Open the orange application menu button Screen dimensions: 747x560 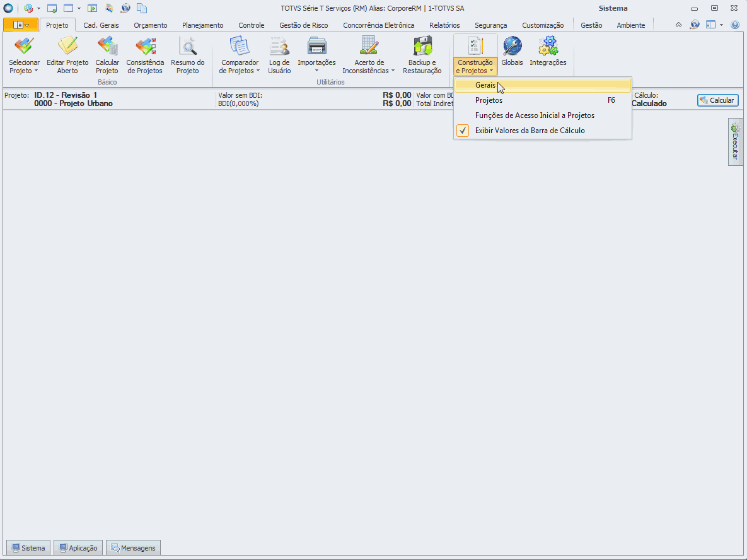[x=20, y=25]
